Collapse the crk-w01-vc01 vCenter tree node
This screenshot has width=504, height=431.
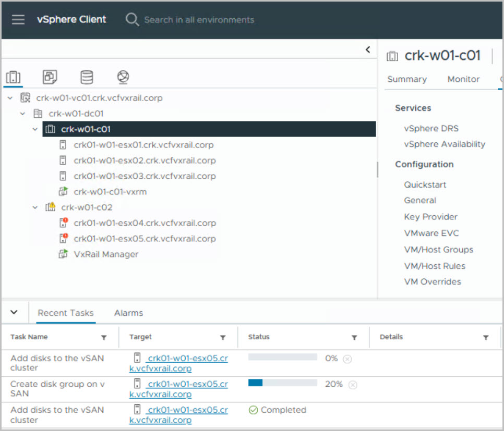[x=11, y=98]
